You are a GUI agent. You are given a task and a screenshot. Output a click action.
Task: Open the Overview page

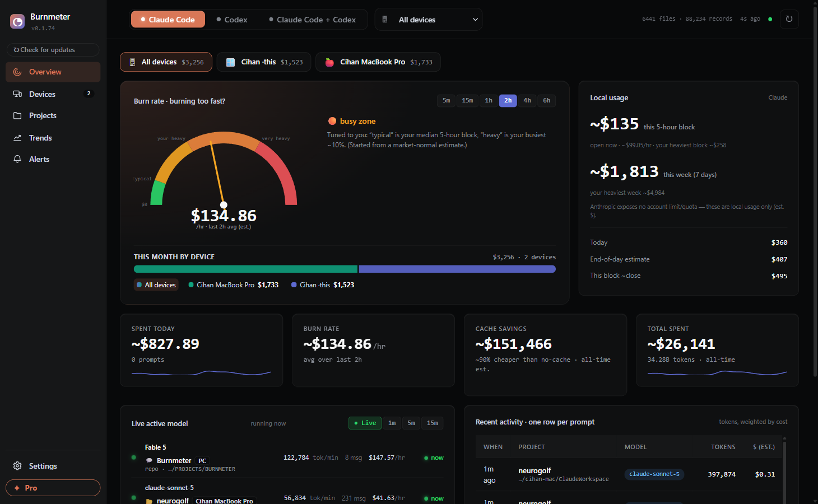53,72
